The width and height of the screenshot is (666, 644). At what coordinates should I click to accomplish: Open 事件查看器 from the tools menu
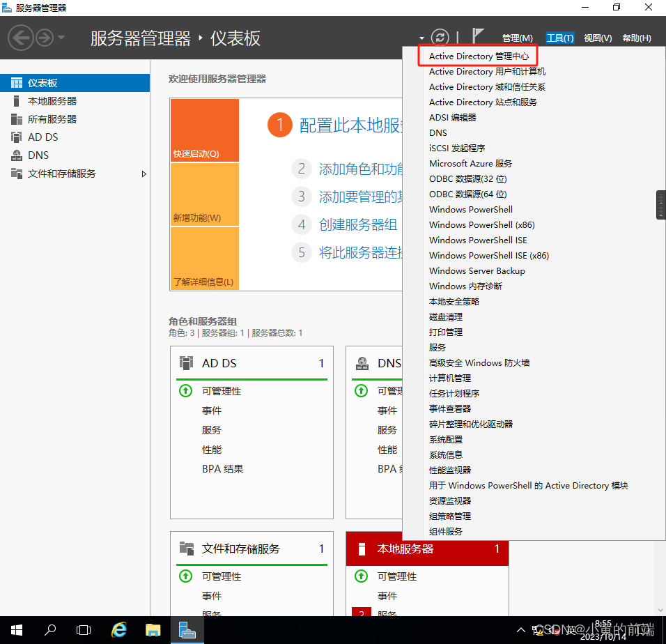tap(450, 408)
